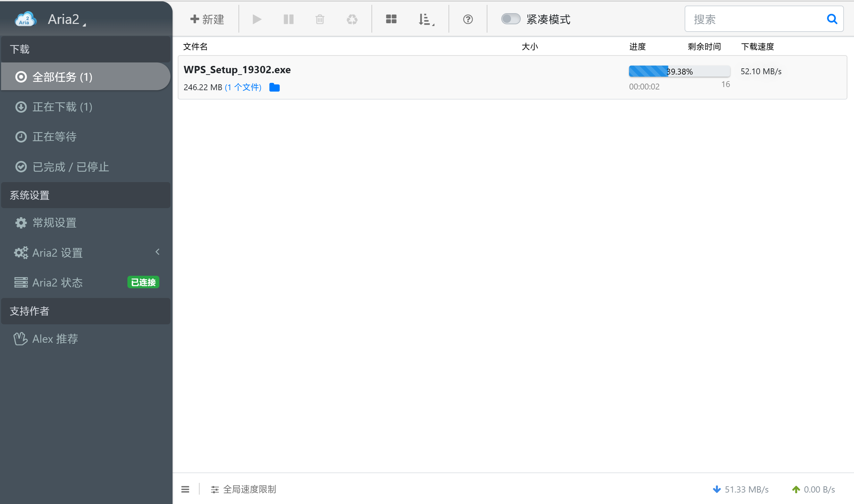
Task: Toggle 紧凑模式 switch on
Action: point(511,19)
